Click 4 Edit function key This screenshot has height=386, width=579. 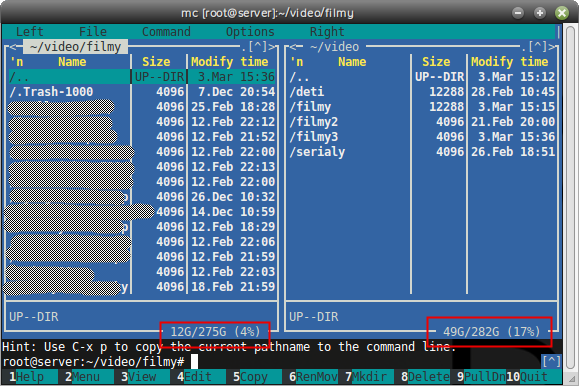point(198,377)
